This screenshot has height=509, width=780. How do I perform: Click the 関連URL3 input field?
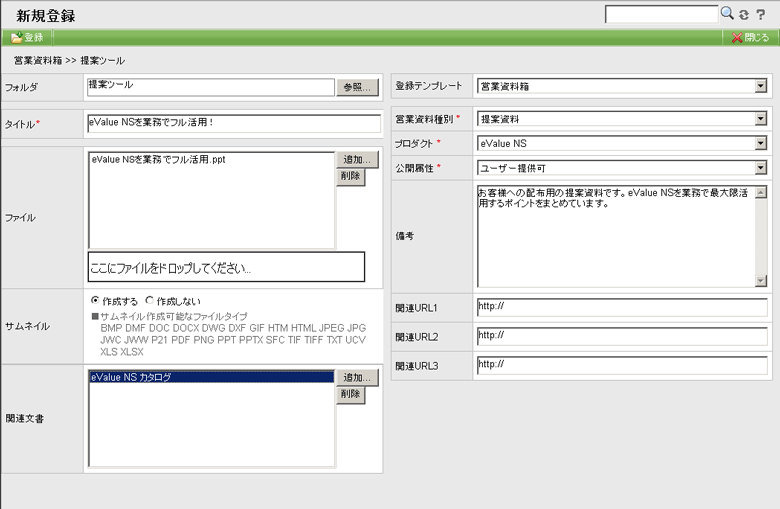pyautogui.click(x=622, y=365)
